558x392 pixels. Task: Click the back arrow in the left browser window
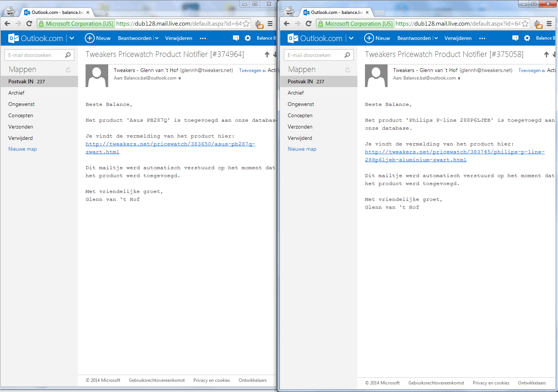7,24
